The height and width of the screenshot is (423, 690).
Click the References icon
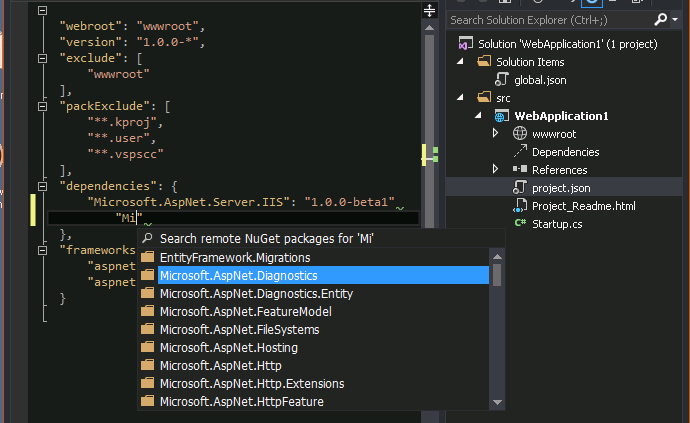(x=520, y=169)
